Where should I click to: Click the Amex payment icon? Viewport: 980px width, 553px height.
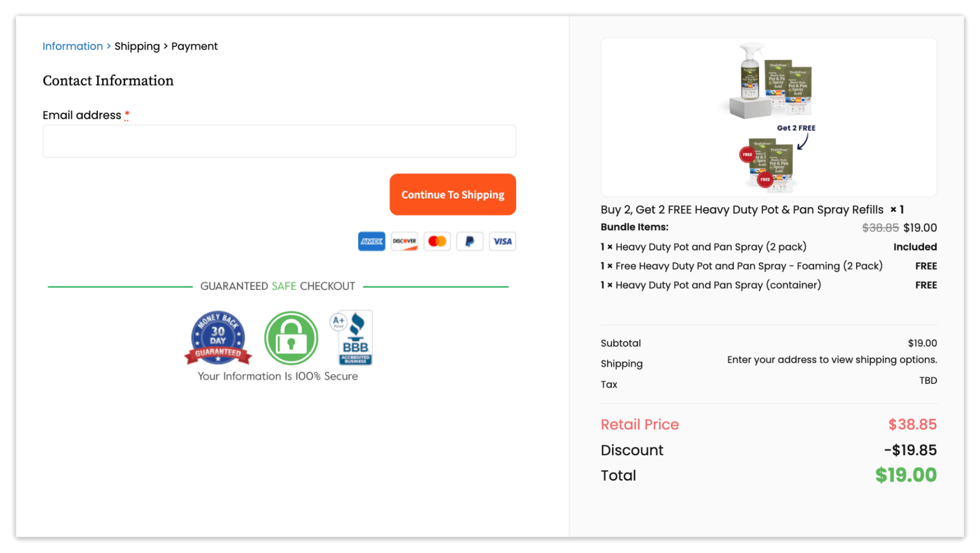[372, 241]
